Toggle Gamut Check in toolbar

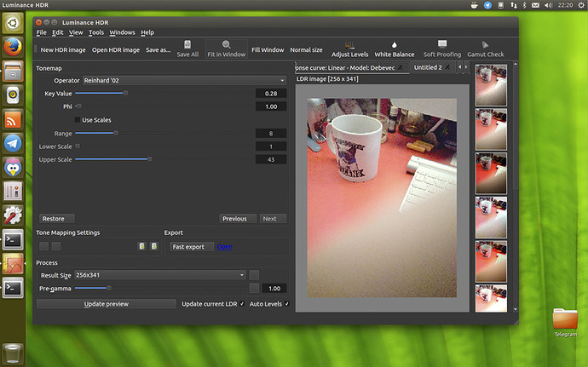(x=485, y=49)
